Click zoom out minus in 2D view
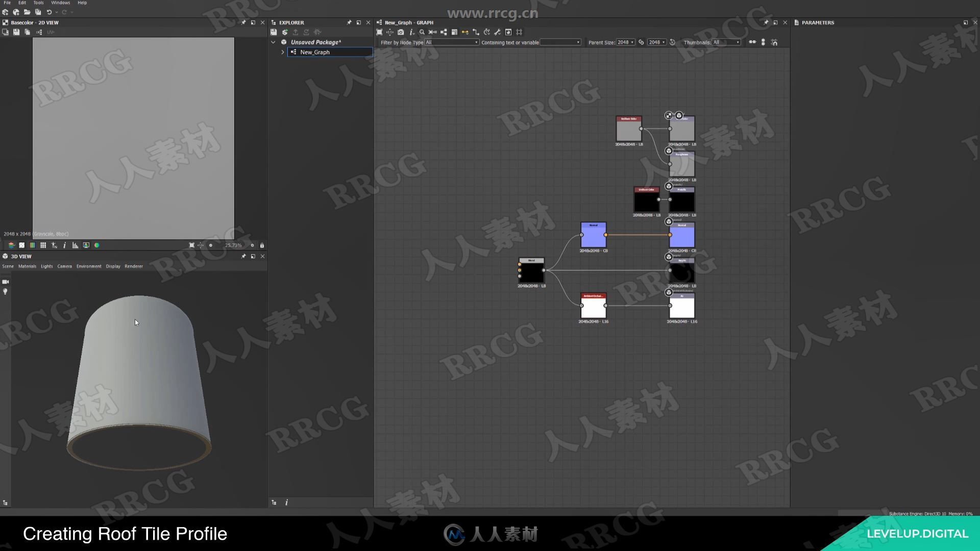Viewport: 980px width, 551px height. 211,245
